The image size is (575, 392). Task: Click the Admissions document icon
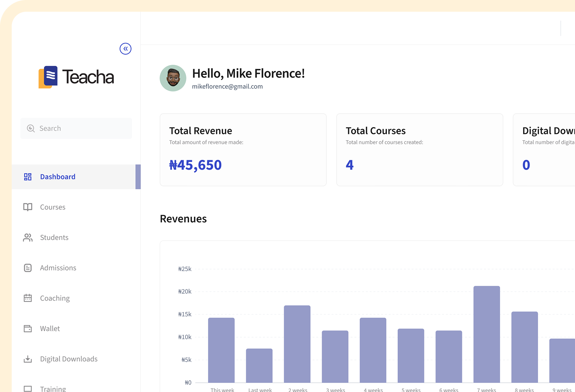(x=28, y=268)
